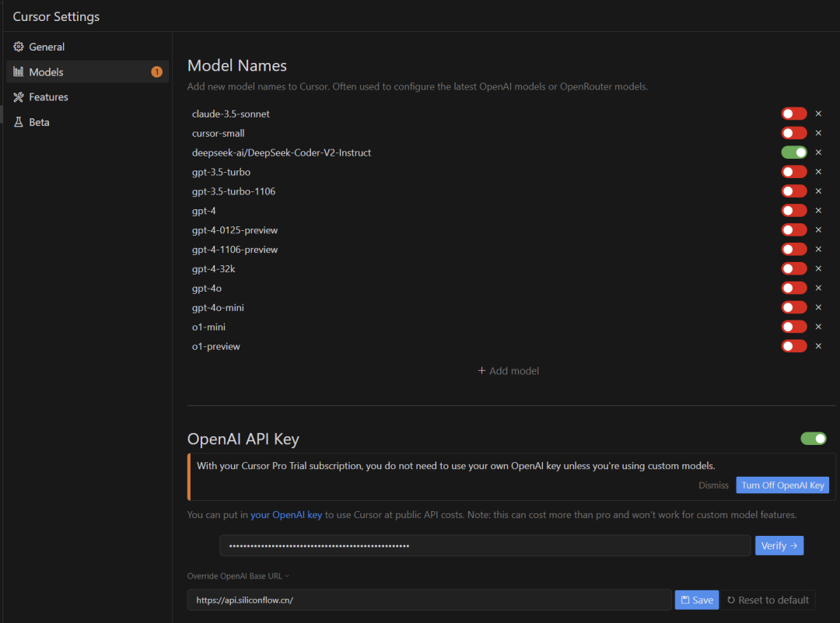Viewport: 840px width, 623px height.
Task: Turn off the OpenAI API Key toggle
Action: point(814,439)
